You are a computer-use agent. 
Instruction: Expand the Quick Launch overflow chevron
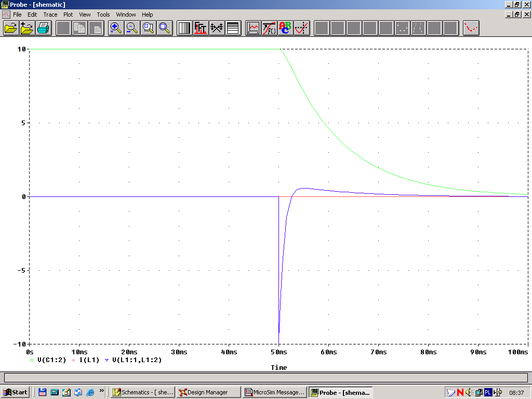[101, 390]
